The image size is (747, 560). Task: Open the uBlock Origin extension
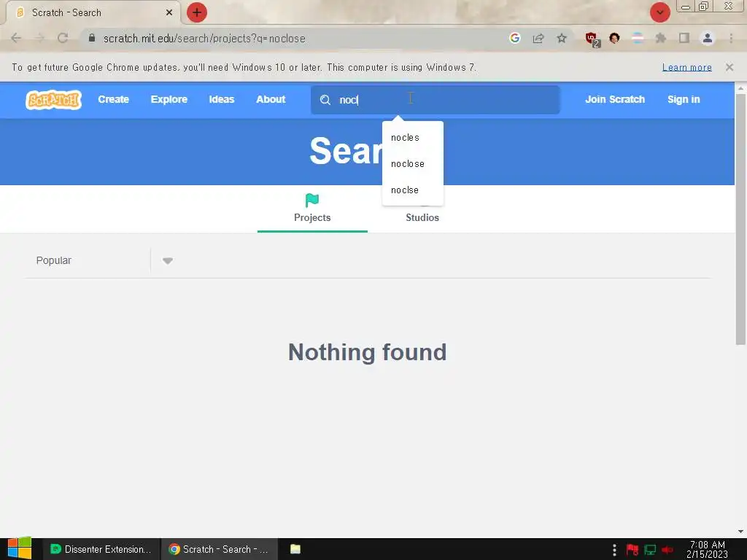[x=592, y=39]
